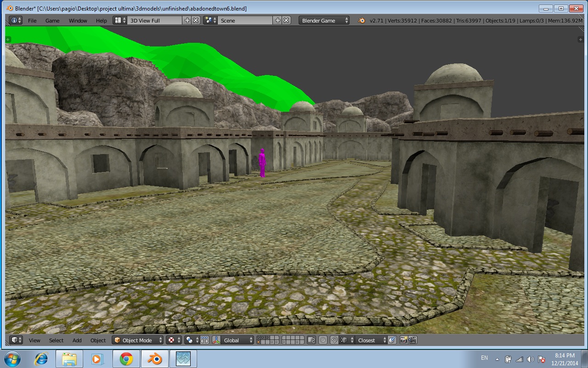Toggle proportional editing button

click(x=323, y=340)
